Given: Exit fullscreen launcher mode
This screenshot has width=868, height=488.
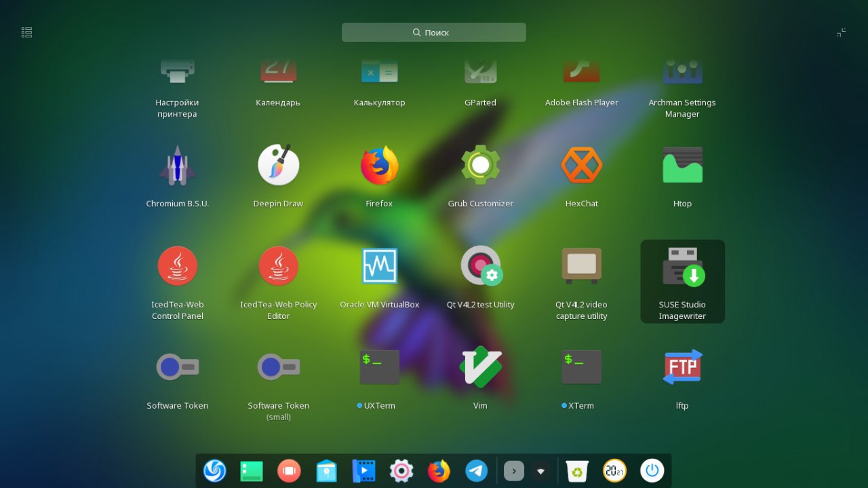Looking at the screenshot, I should 841,32.
